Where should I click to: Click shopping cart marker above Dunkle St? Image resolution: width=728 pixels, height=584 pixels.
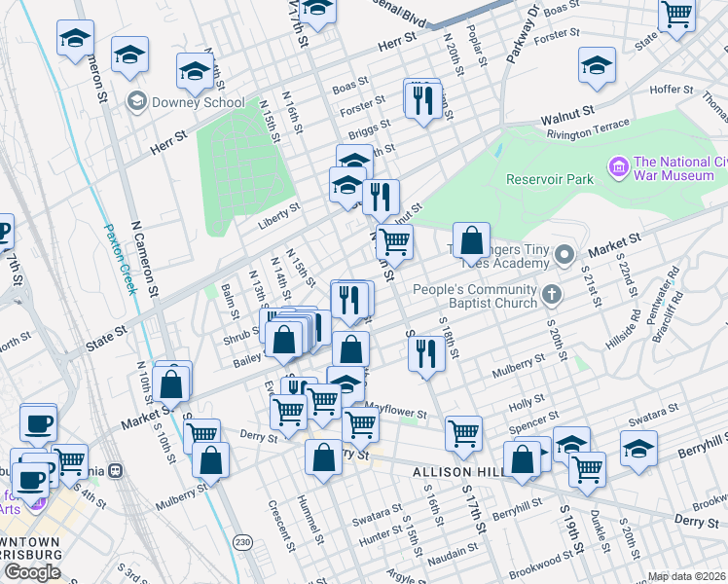pos(587,473)
